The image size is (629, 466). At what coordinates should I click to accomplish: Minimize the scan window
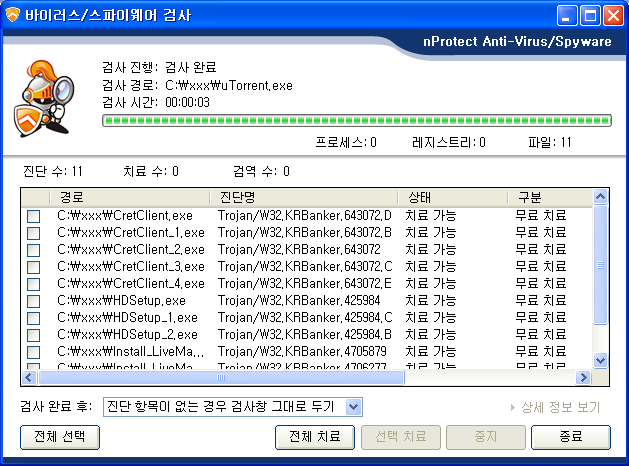[567, 16]
